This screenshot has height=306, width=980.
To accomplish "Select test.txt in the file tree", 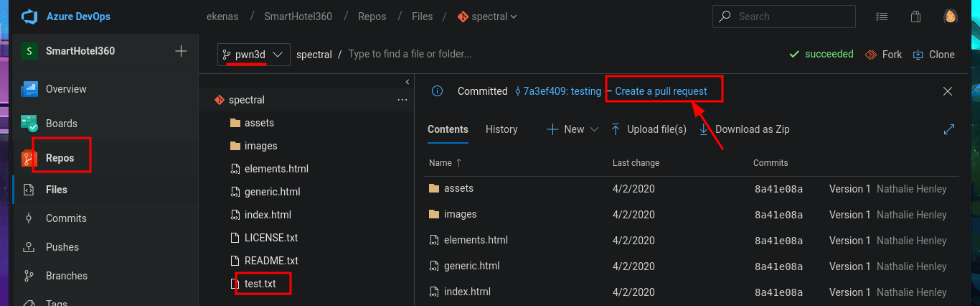I will click(260, 284).
